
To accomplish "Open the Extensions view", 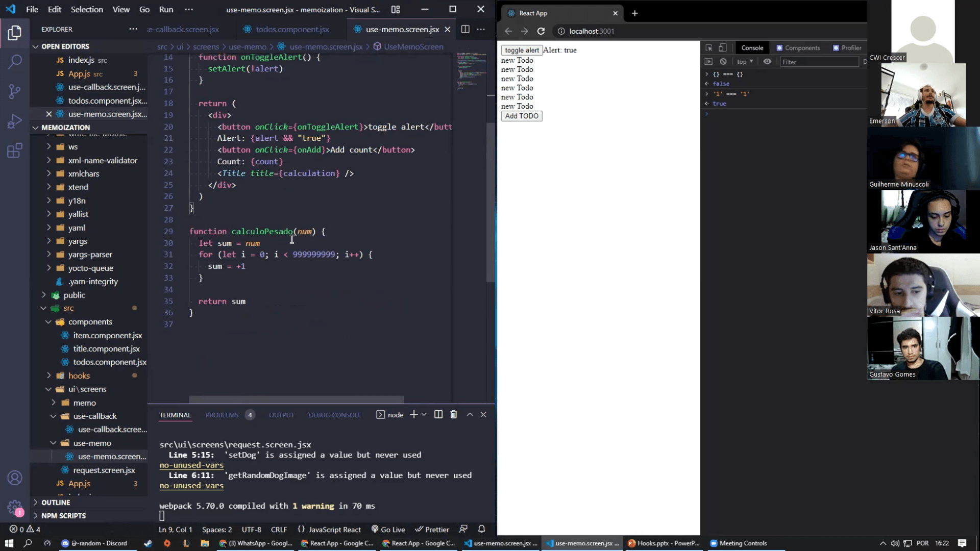I will [15, 151].
